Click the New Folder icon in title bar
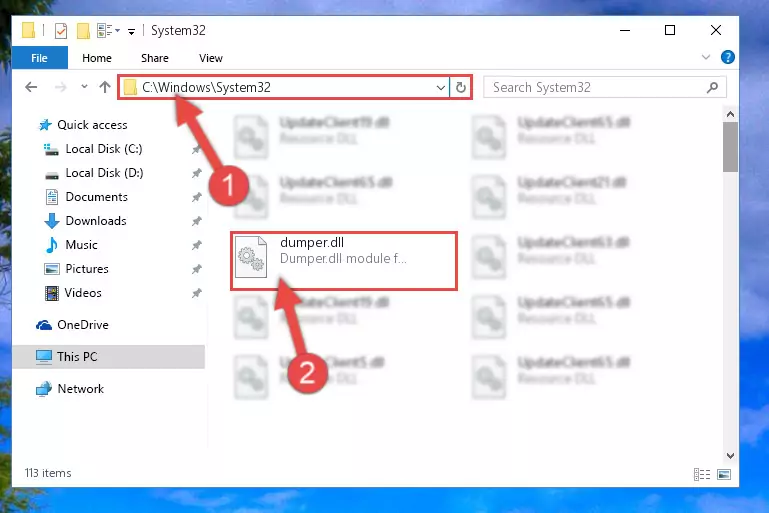This screenshot has width=769, height=513. pos(83,31)
